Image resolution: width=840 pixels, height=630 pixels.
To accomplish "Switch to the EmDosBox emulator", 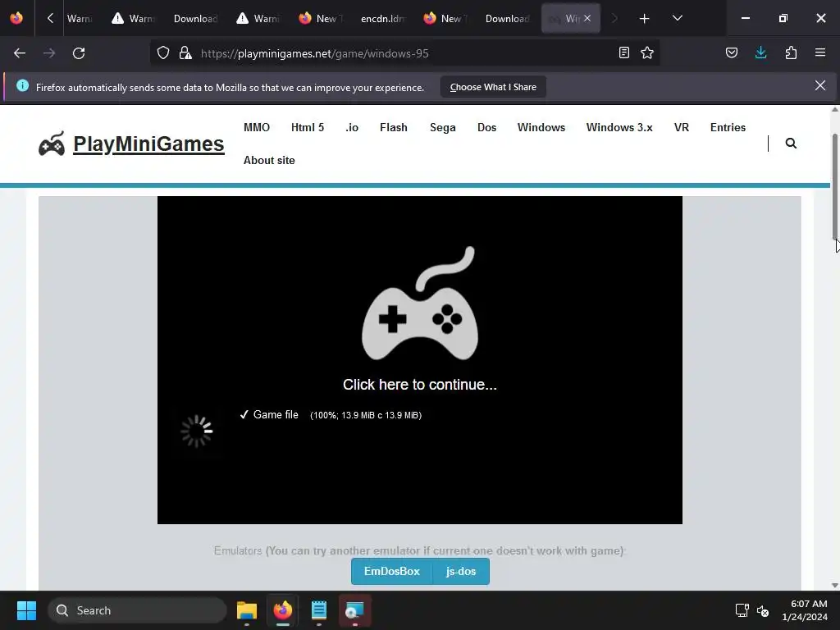I will (391, 572).
